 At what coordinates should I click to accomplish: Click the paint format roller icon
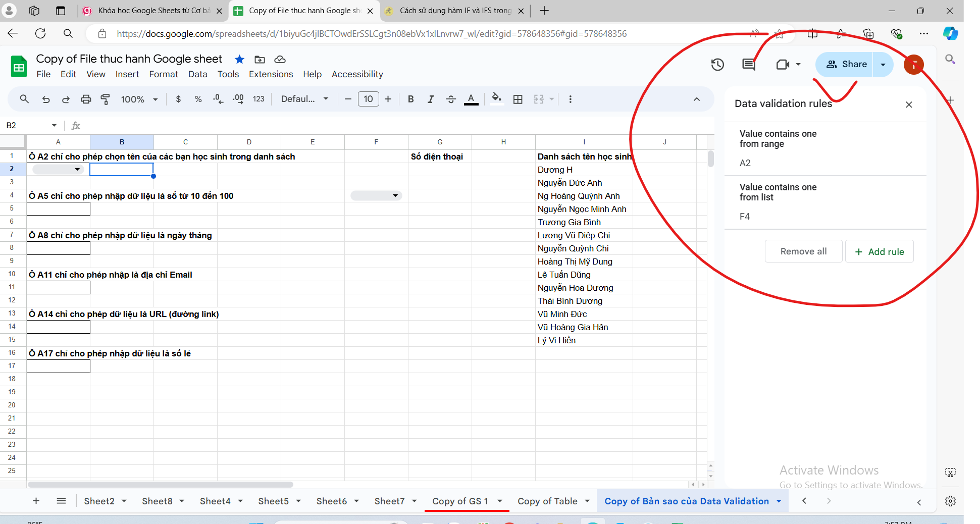pyautogui.click(x=106, y=99)
